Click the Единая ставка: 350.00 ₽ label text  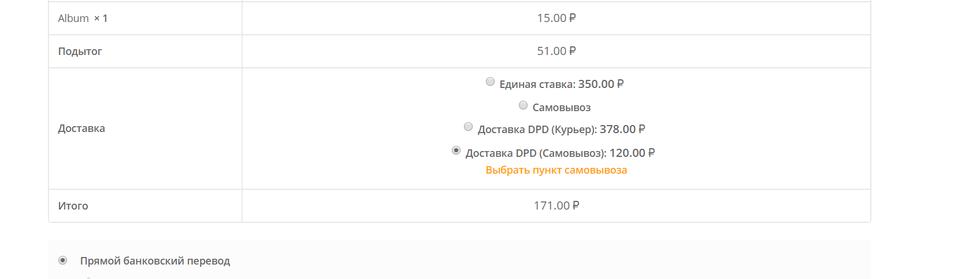pyautogui.click(x=562, y=84)
